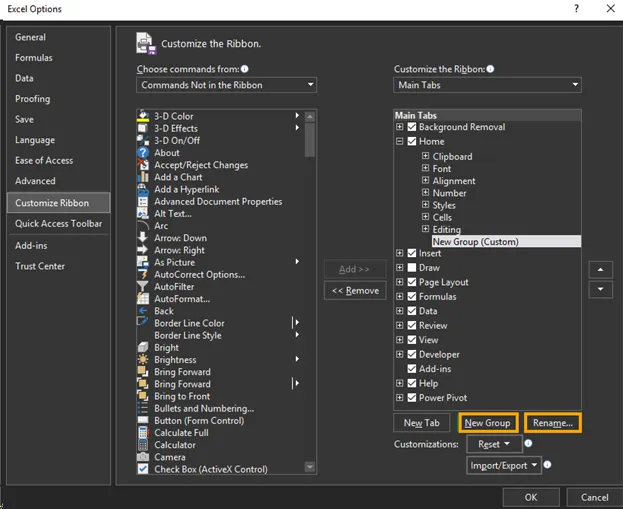Expand the Editing group

[426, 229]
